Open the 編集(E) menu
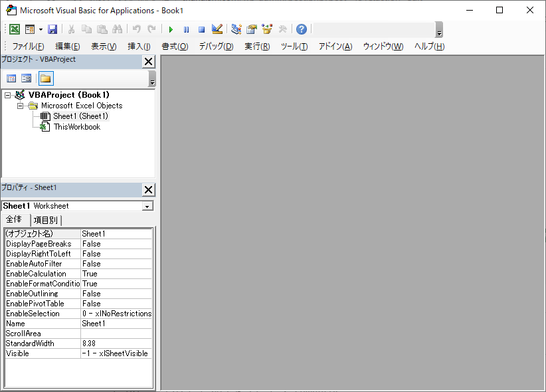 click(x=68, y=47)
